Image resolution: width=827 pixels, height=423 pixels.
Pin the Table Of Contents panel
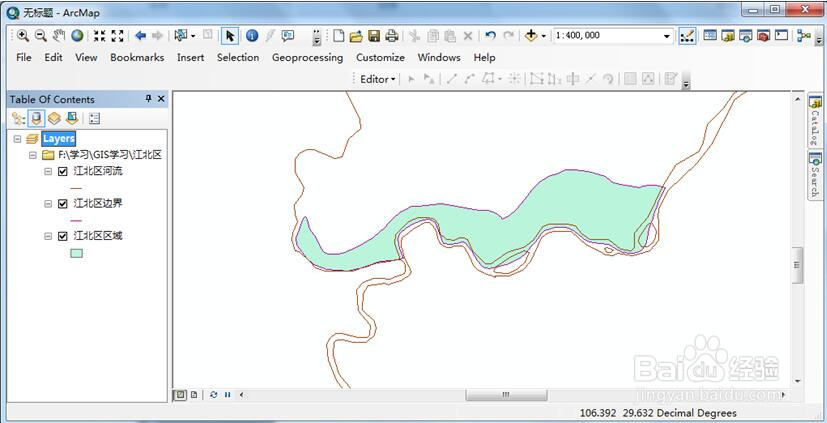[149, 99]
